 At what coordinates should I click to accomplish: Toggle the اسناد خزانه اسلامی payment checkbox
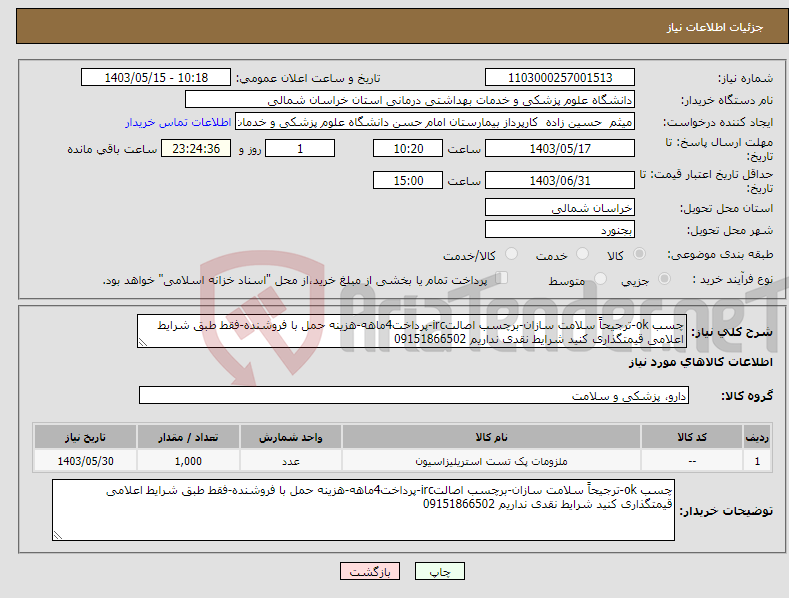(x=502, y=277)
